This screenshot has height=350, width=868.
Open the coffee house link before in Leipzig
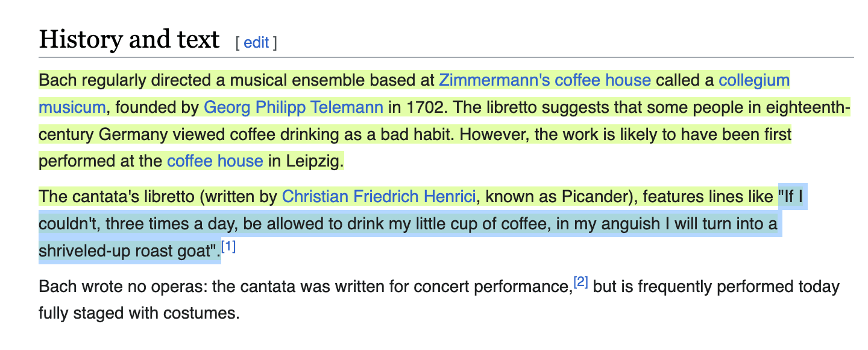pos(215,161)
